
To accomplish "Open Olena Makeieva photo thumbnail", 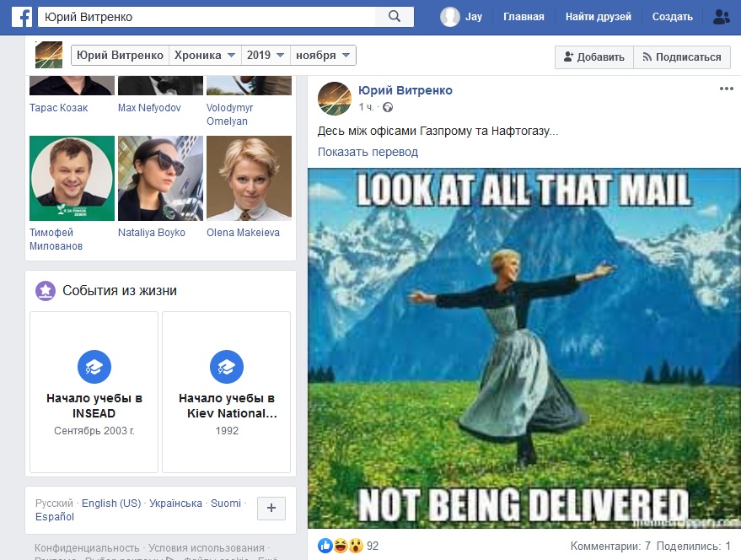I will (249, 178).
